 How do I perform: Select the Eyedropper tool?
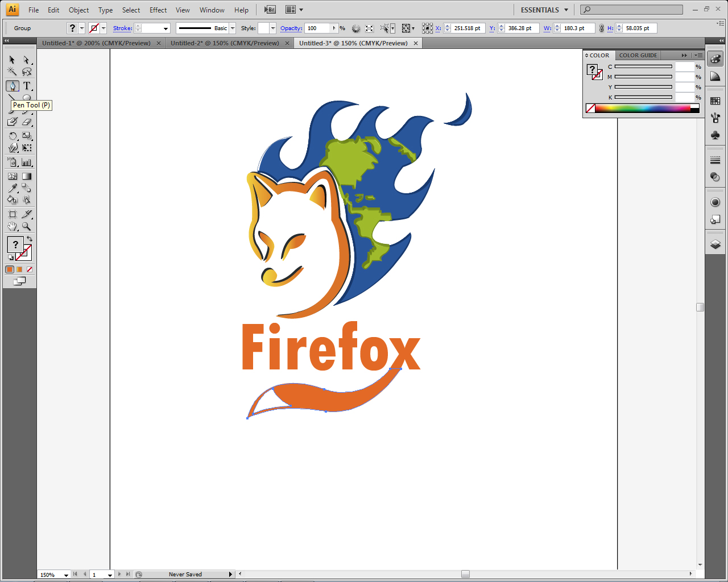tap(11, 188)
